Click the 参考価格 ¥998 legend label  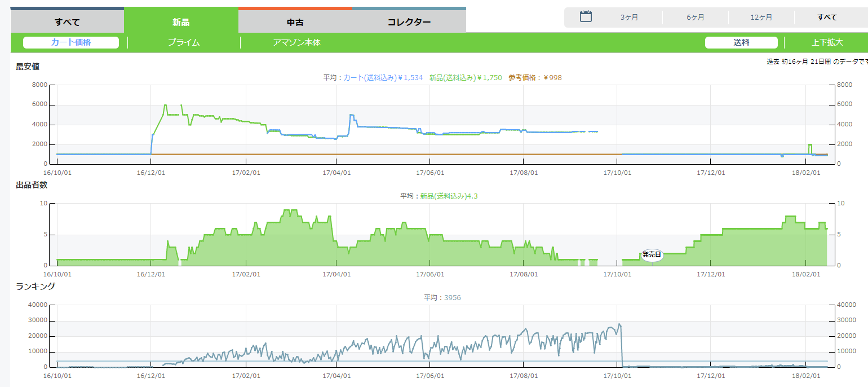tap(535, 78)
